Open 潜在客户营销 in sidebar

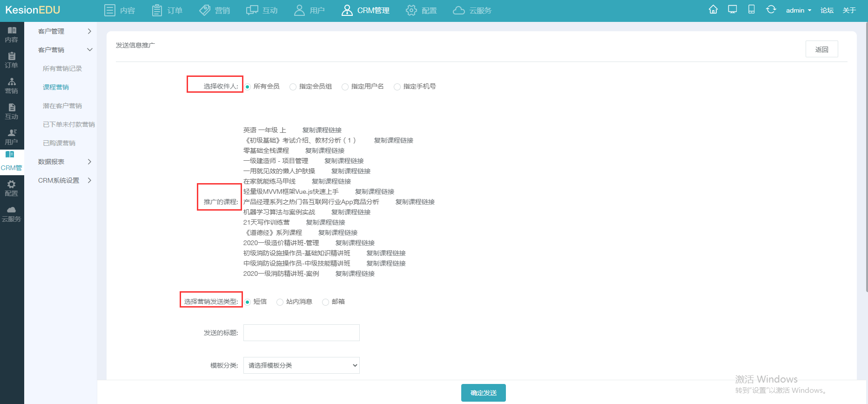pyautogui.click(x=62, y=106)
